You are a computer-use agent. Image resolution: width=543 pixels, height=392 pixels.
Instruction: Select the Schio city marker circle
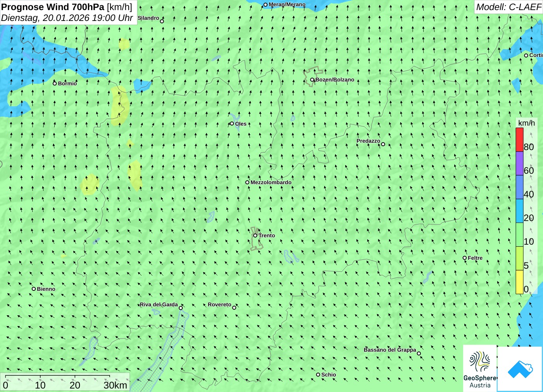click(x=318, y=375)
